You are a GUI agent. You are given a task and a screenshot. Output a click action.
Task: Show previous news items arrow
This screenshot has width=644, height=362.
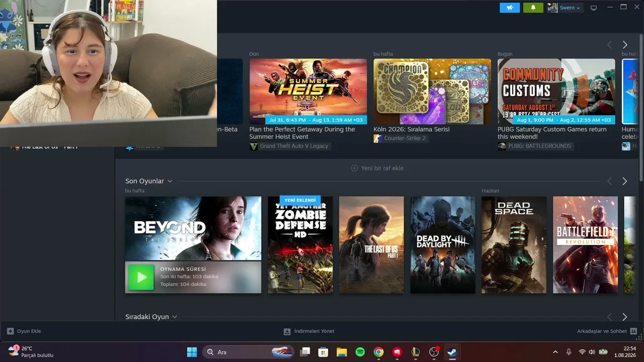pos(609,45)
